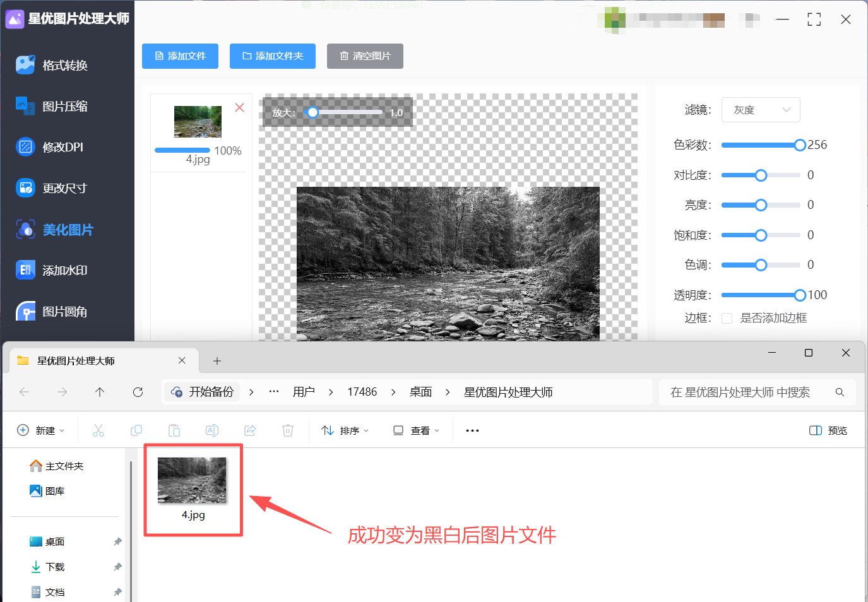
Task: Adjust the 亮度 slider handle
Action: coord(761,205)
